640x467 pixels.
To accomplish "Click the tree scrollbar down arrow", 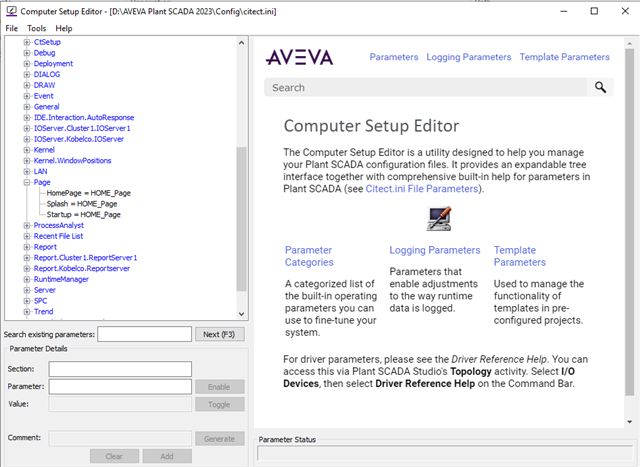I will [241, 314].
